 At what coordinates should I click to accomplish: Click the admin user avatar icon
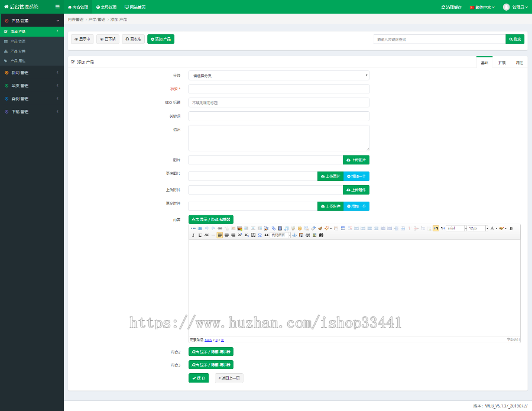point(506,7)
